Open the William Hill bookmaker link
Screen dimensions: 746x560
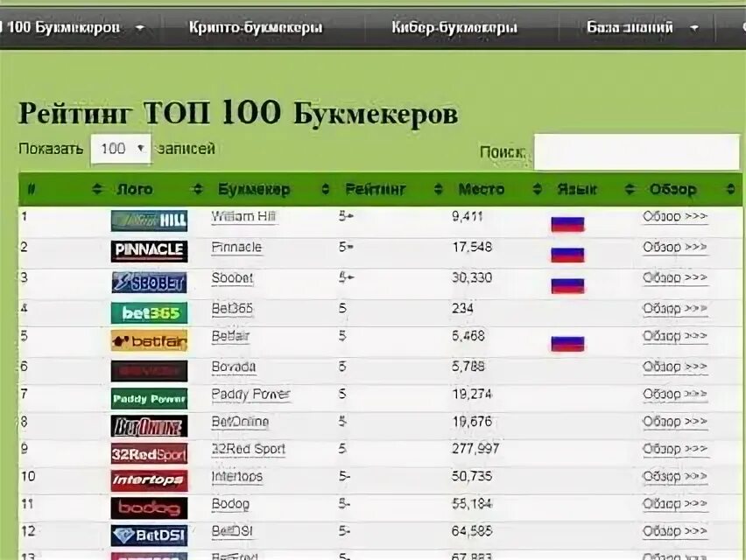(243, 217)
